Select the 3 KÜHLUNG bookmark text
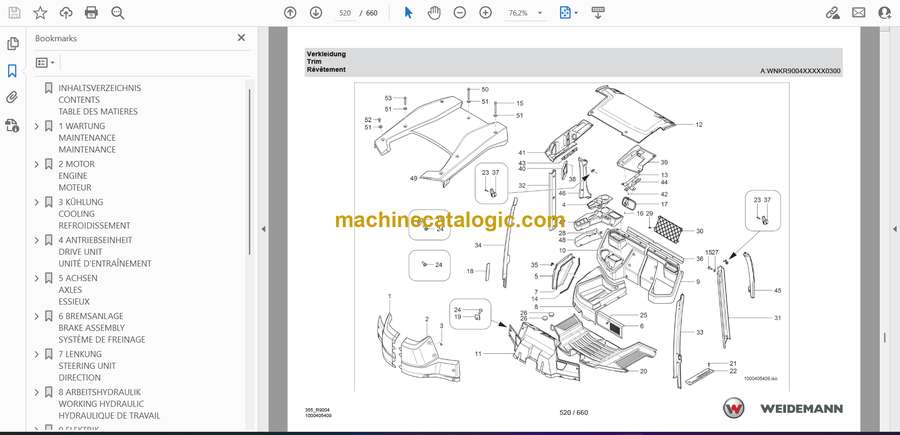Image resolution: width=900 pixels, height=435 pixels. (x=94, y=213)
